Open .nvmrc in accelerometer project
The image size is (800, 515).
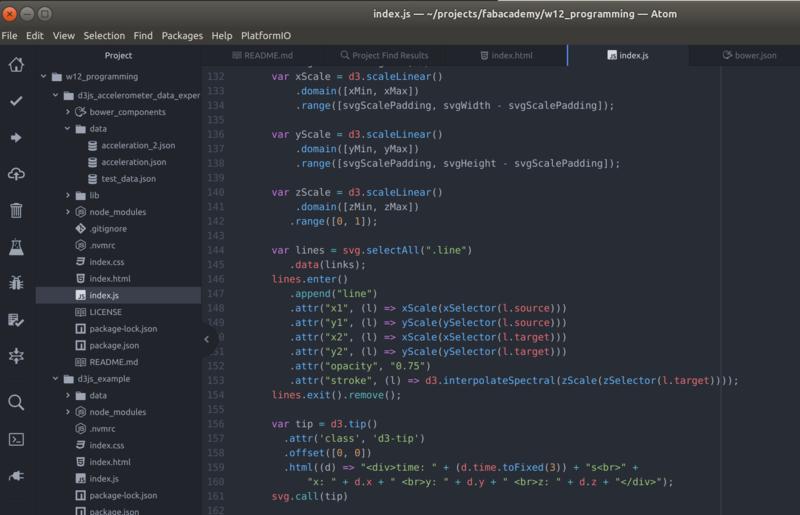[102, 246]
